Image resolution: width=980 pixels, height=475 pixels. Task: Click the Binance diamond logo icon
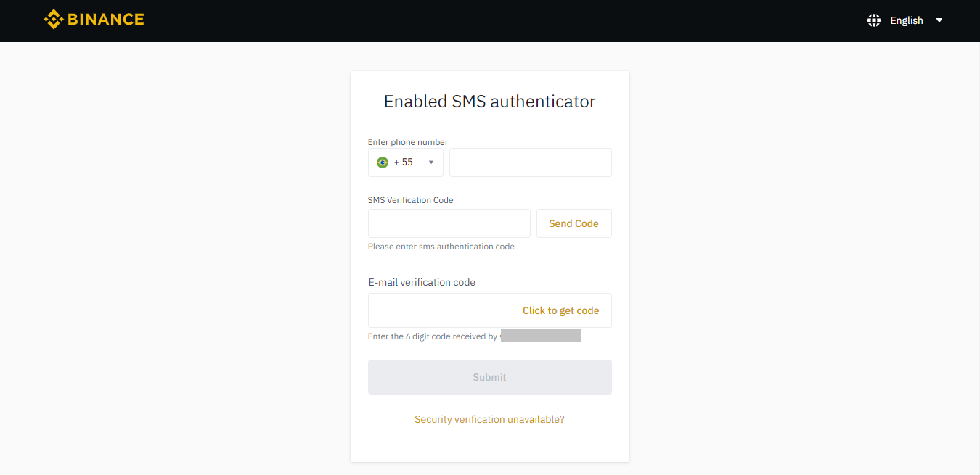pyautogui.click(x=53, y=20)
